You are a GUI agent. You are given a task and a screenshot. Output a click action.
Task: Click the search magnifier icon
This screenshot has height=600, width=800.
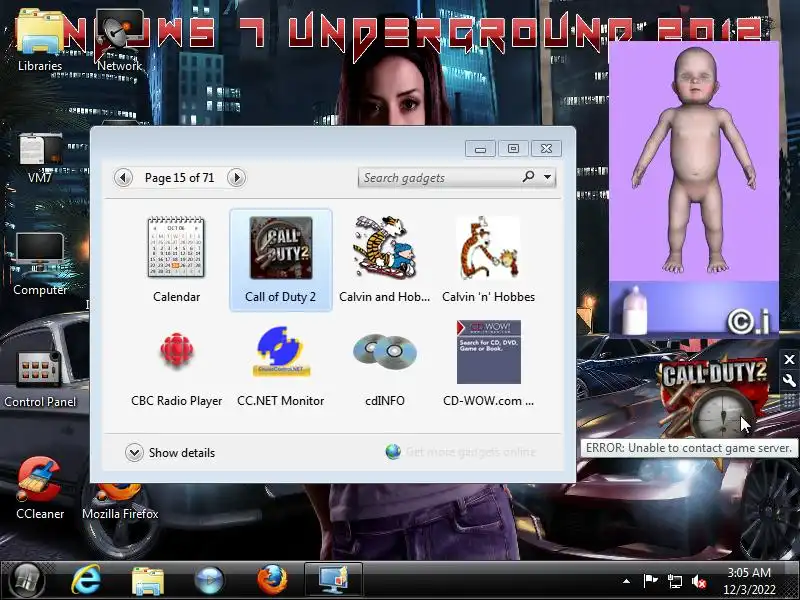pyautogui.click(x=529, y=177)
